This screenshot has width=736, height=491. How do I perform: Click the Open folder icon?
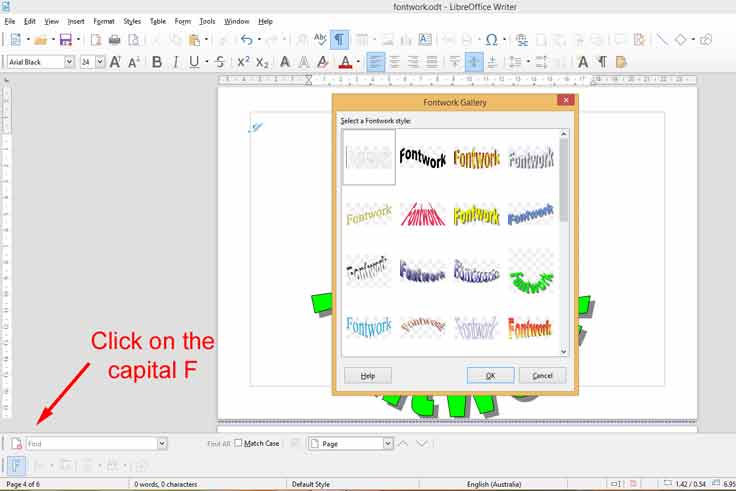click(x=41, y=40)
